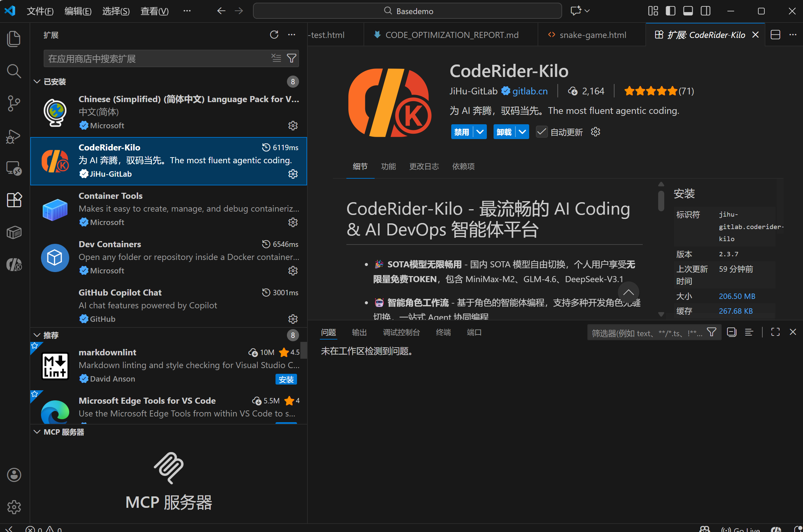Open the dropdown arrow beside Disable button
Image resolution: width=803 pixels, height=532 pixels.
480,132
